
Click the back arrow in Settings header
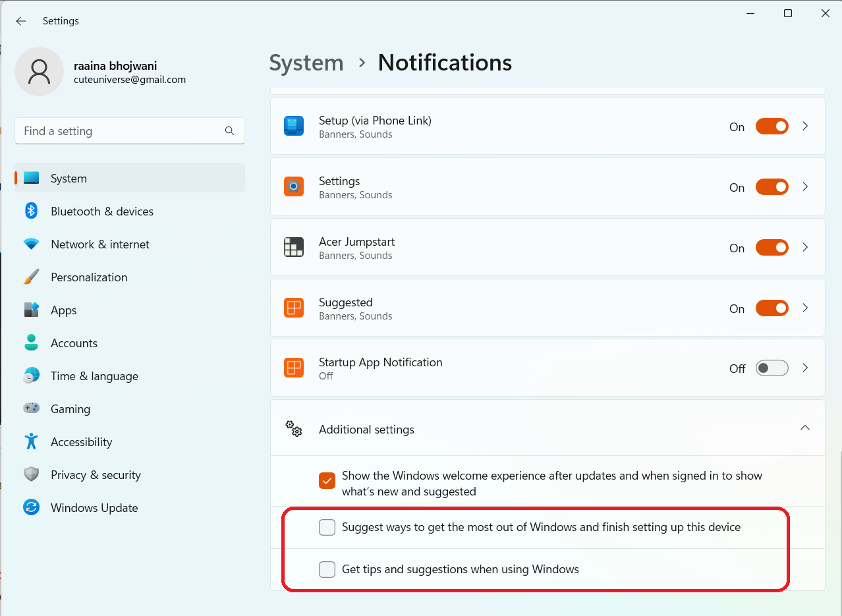point(21,21)
